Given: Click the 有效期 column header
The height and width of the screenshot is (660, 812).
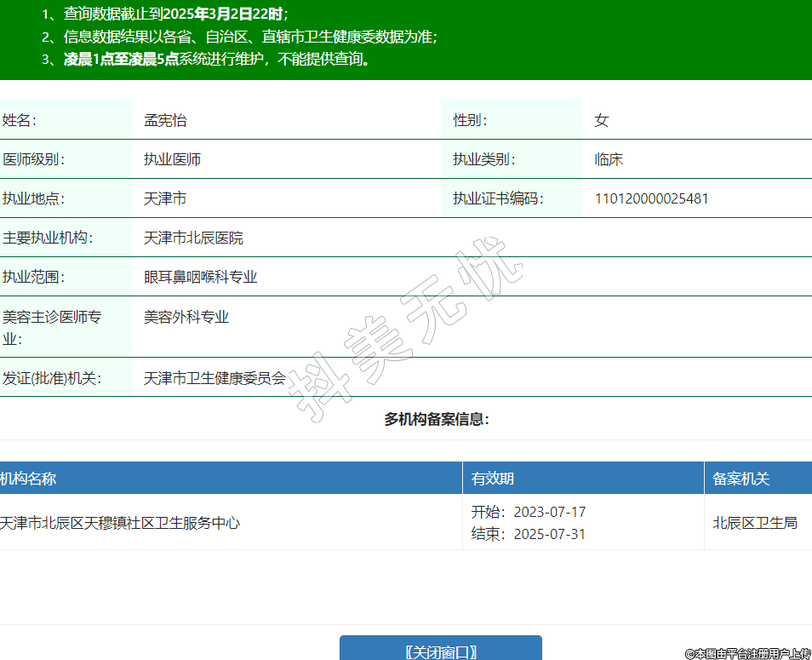Looking at the screenshot, I should click(493, 479).
